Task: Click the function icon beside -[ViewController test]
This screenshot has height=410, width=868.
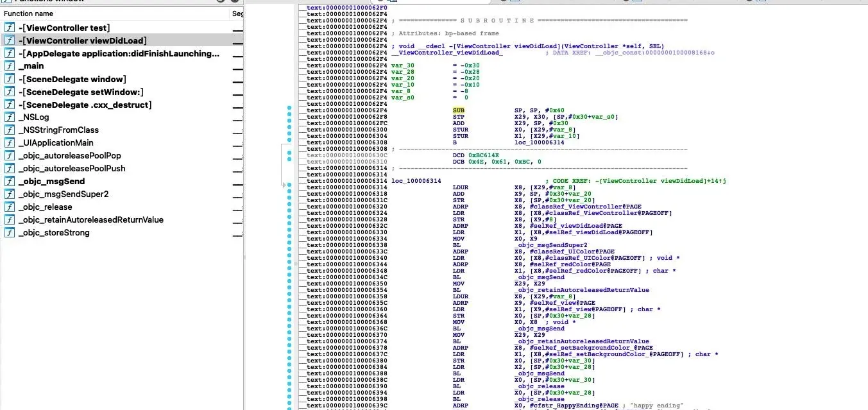Action: click(x=10, y=28)
